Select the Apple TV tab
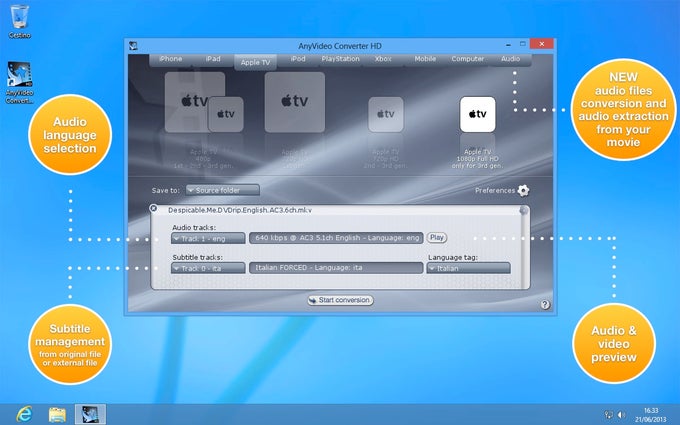The width and height of the screenshot is (680, 425). (x=255, y=62)
